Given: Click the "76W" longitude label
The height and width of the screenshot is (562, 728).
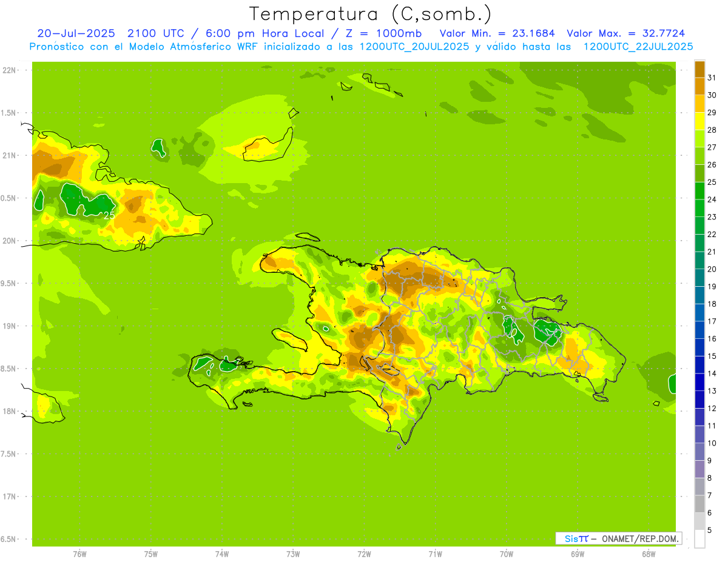Looking at the screenshot, I should pyautogui.click(x=79, y=554).
